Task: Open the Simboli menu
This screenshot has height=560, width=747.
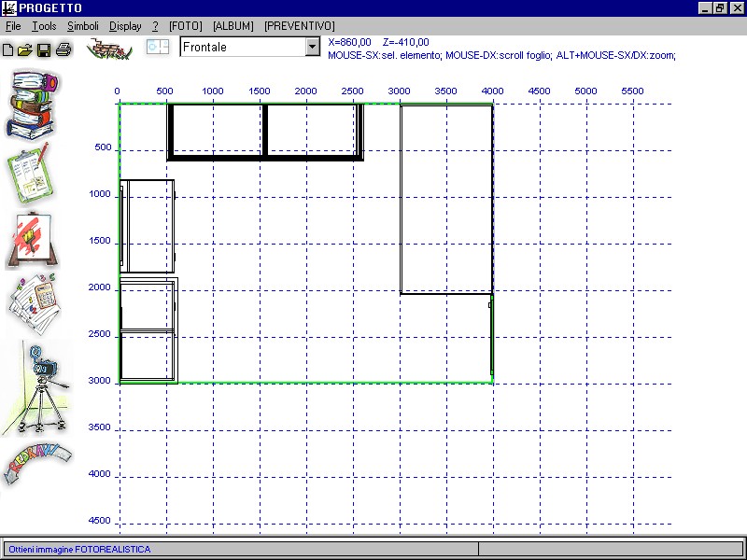Action: 83,26
